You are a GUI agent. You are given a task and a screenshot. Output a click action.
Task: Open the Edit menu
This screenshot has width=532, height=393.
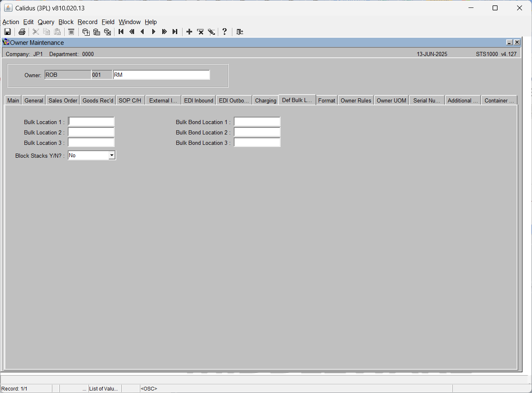pos(28,22)
